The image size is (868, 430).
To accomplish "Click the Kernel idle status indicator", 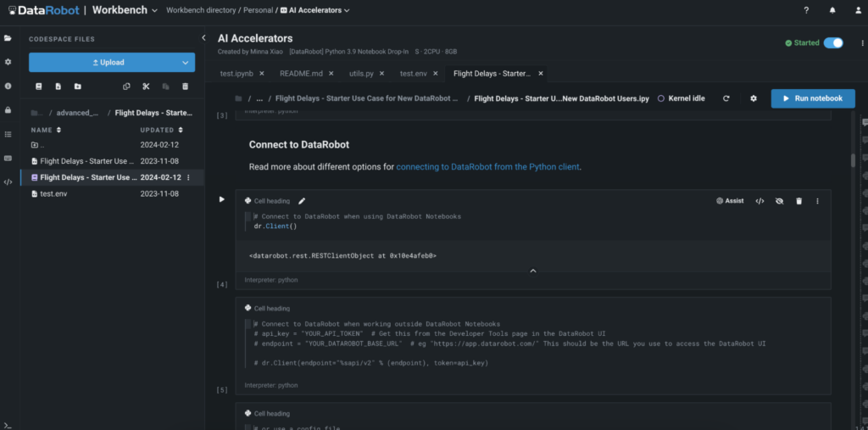I will click(681, 98).
